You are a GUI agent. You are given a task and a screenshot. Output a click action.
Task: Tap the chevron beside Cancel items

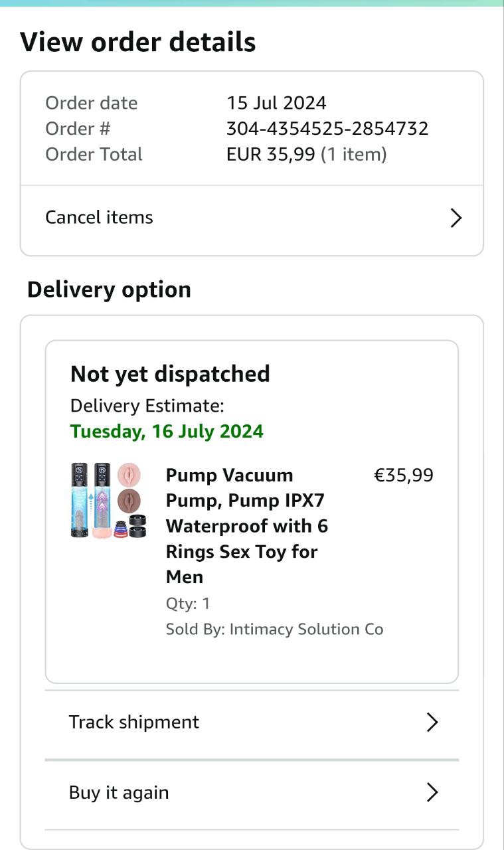[x=456, y=218]
